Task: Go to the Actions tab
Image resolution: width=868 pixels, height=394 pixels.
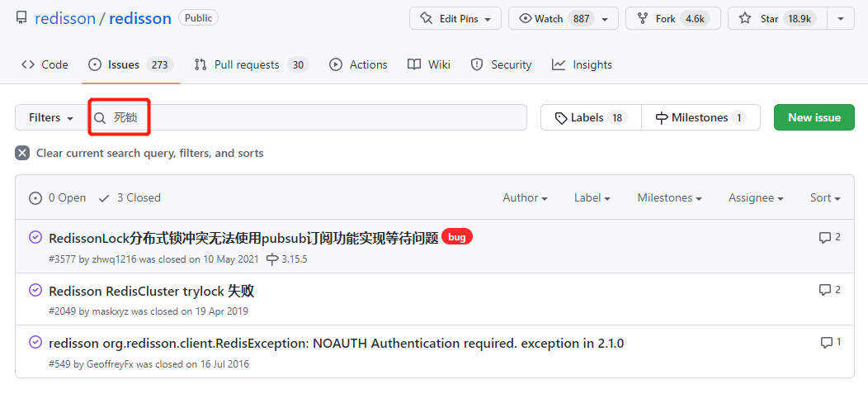Action: (x=358, y=64)
